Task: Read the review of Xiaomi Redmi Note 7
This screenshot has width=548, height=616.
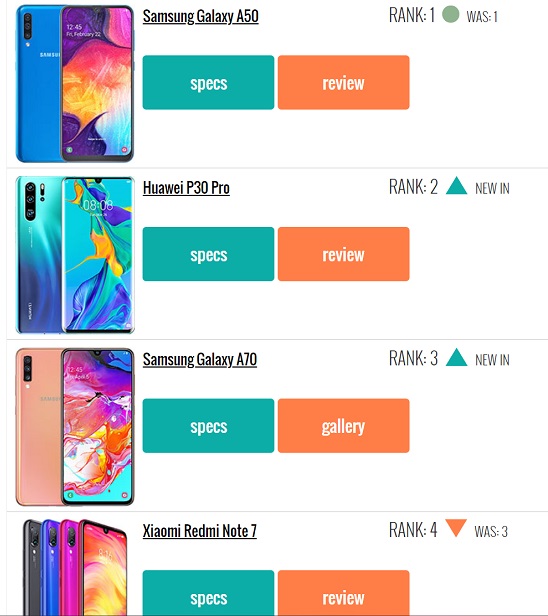Action: tap(344, 593)
